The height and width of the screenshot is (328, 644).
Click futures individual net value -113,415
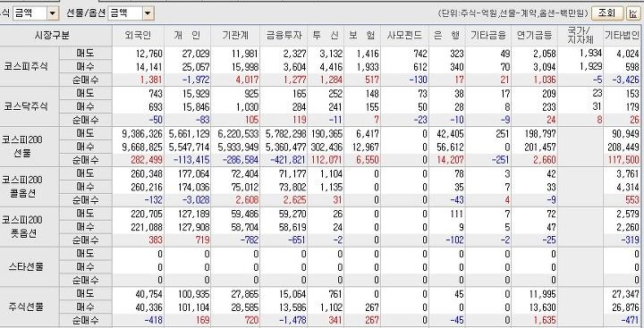[x=191, y=160]
